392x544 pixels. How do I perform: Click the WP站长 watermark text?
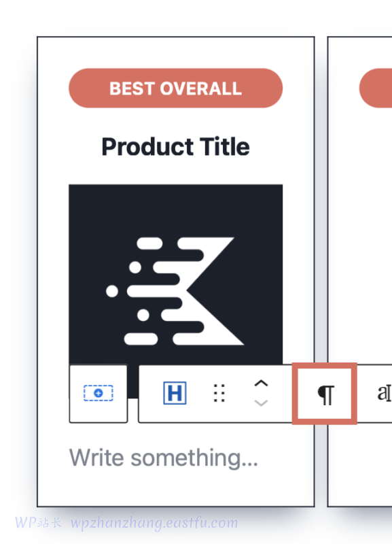click(x=39, y=522)
